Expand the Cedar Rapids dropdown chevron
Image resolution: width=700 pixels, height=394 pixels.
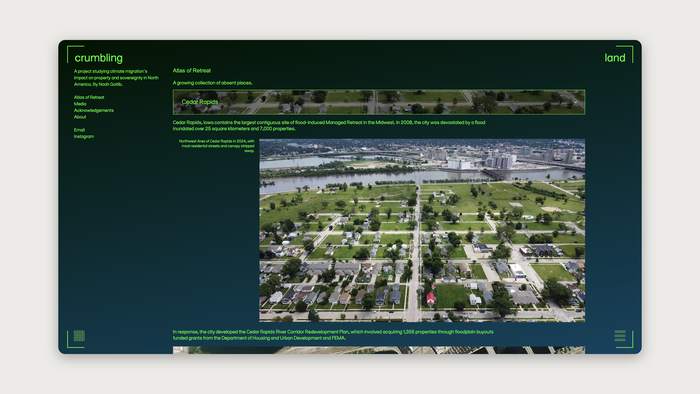point(575,102)
